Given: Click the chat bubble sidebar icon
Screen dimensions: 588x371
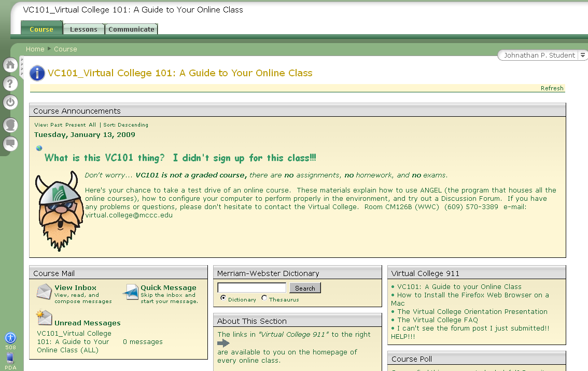Looking at the screenshot, I should click(10, 144).
